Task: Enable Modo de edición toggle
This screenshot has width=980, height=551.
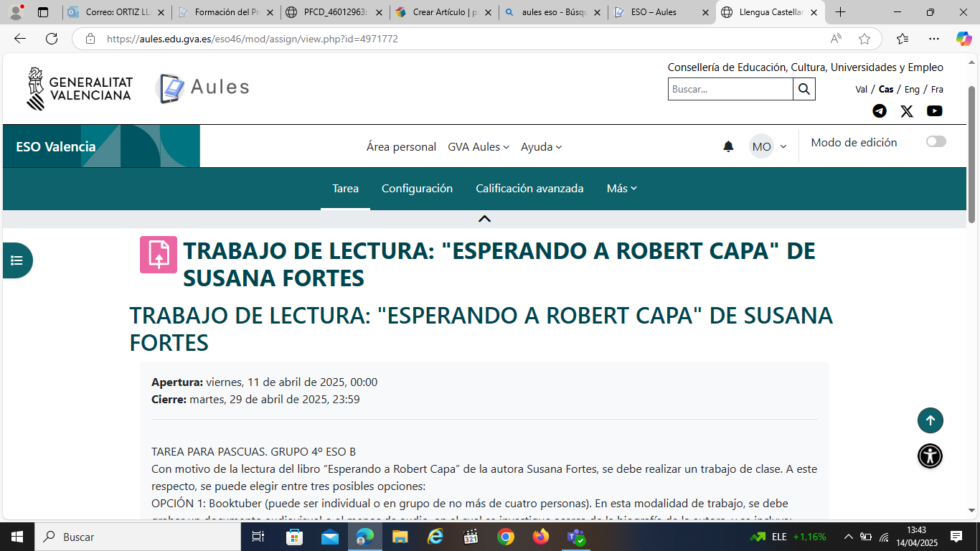Action: click(936, 141)
